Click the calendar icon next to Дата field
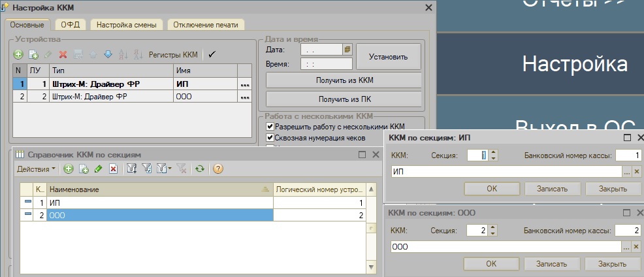This screenshot has width=644, height=277. tap(347, 49)
